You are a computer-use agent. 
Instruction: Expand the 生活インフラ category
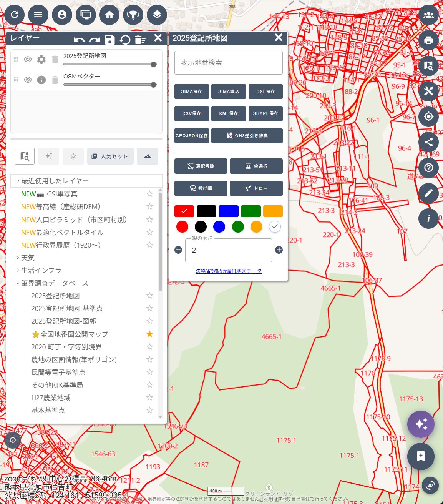point(41,270)
